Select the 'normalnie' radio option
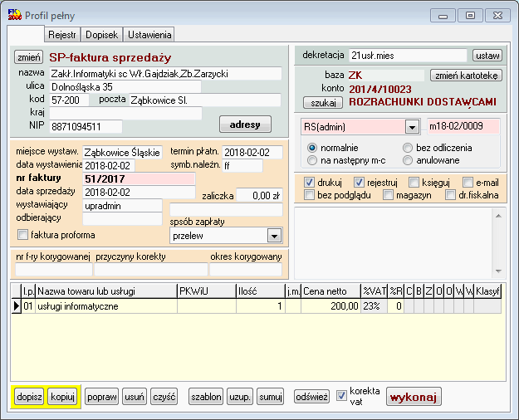 [x=312, y=148]
